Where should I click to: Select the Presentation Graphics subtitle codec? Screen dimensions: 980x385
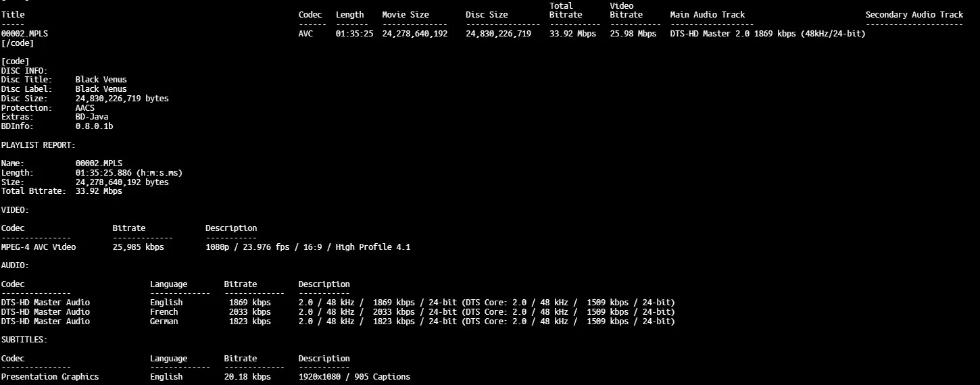pyautogui.click(x=50, y=377)
